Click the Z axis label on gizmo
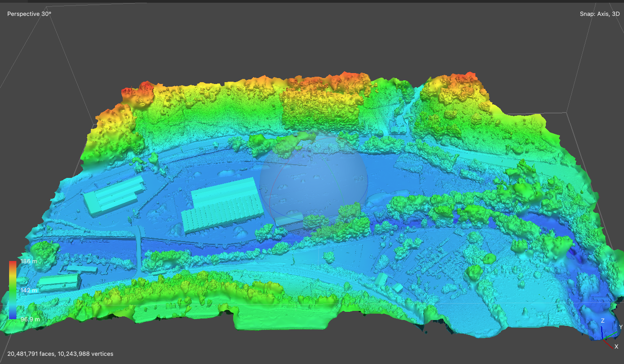624x364 pixels. (x=603, y=320)
